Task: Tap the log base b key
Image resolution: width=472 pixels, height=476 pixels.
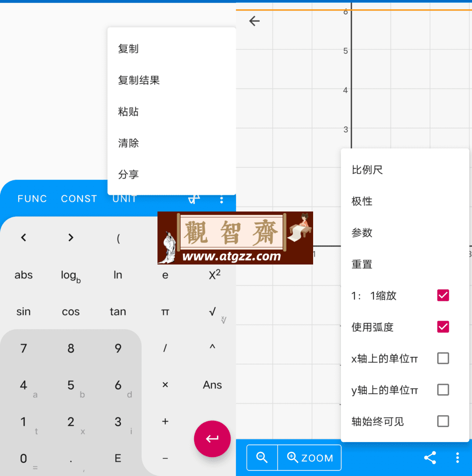Action: click(x=71, y=276)
